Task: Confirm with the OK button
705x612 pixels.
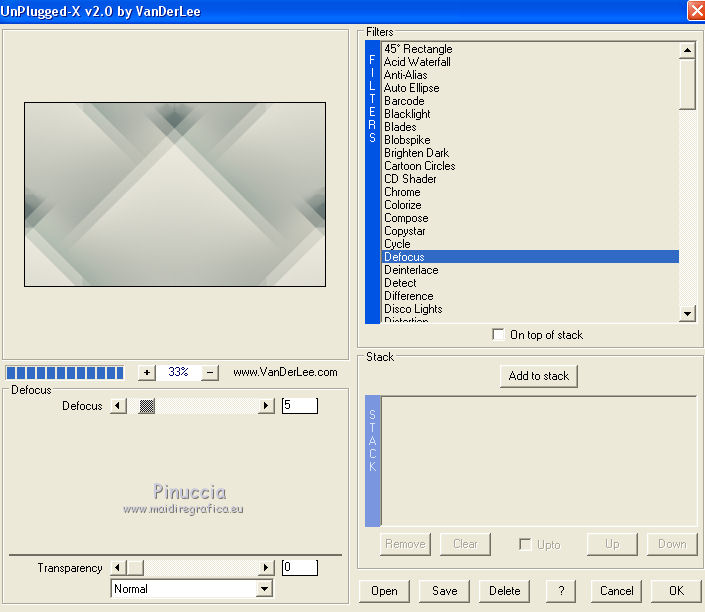Action: pos(676,590)
